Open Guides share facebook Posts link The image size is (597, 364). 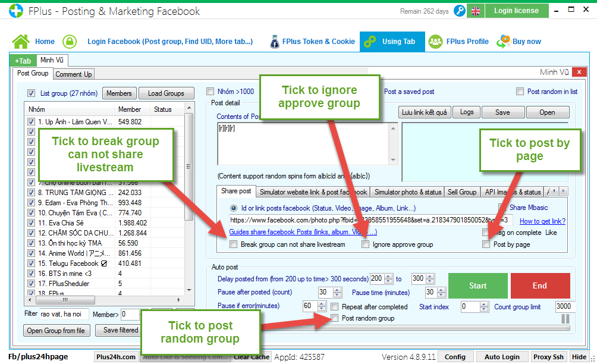tap(303, 232)
